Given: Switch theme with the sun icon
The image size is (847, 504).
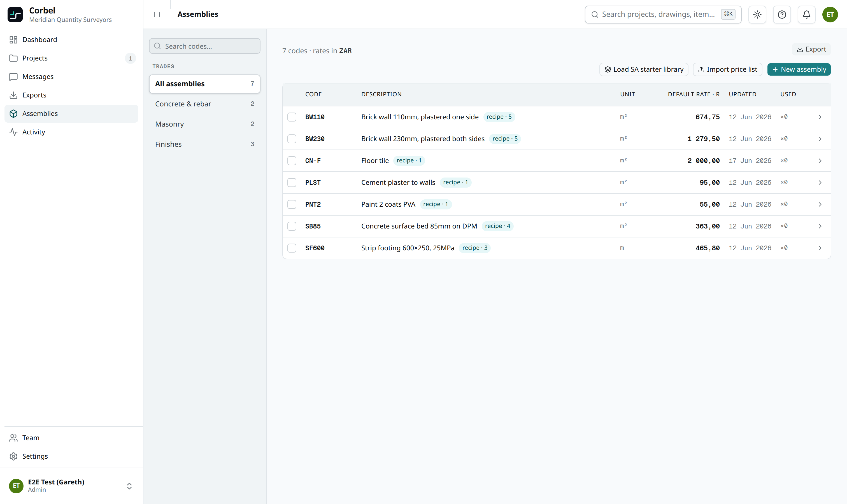Looking at the screenshot, I should (x=757, y=15).
